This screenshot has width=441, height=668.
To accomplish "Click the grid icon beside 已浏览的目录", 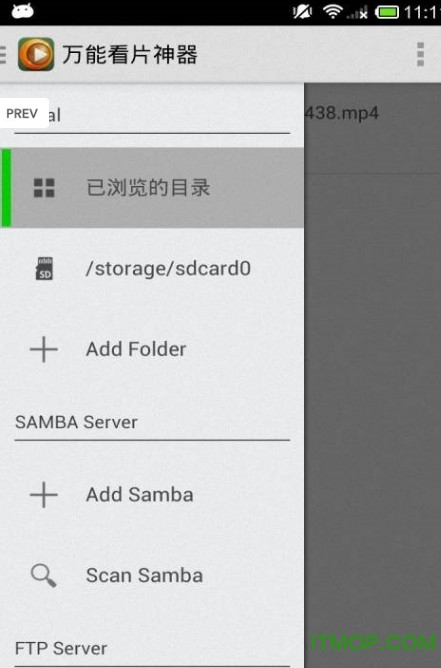I will (x=44, y=188).
